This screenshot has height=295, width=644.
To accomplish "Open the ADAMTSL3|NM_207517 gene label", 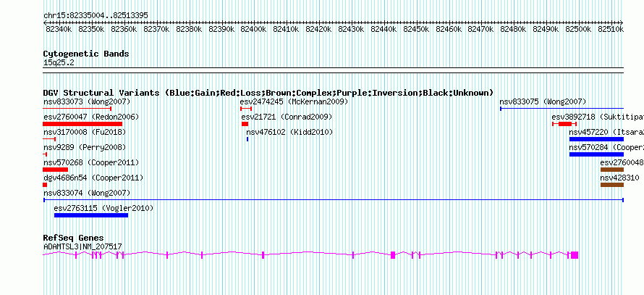I will (x=82, y=246).
